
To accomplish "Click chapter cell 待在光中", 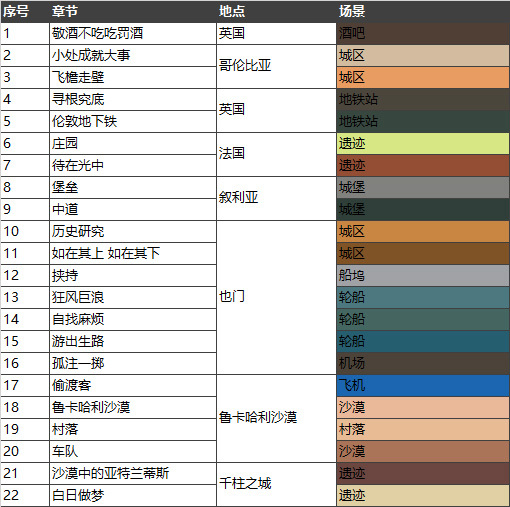I will [133, 165].
